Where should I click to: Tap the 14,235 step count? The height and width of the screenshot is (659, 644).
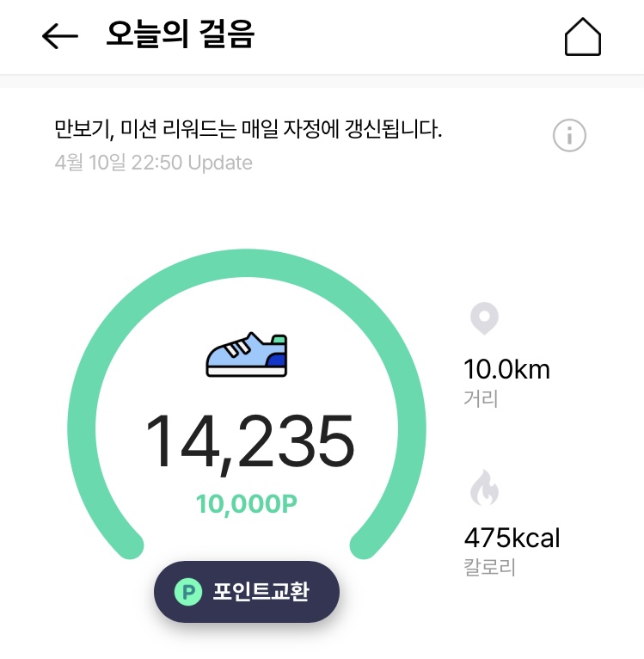[x=248, y=441]
